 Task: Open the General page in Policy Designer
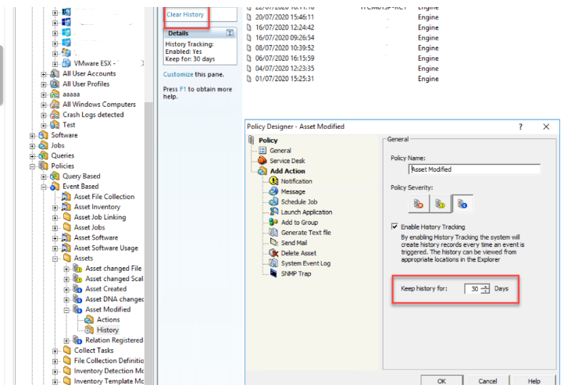coord(280,151)
